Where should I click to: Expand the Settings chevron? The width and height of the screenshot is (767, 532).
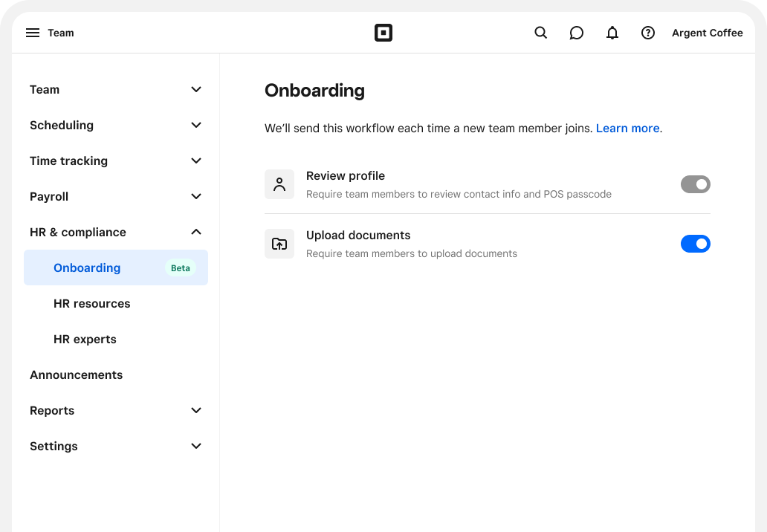196,446
